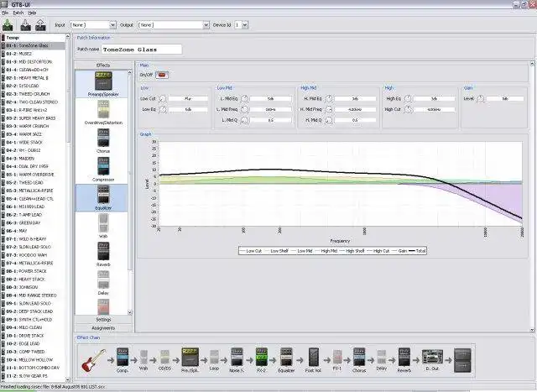Toggle the equalizer On/Off red button

point(162,75)
